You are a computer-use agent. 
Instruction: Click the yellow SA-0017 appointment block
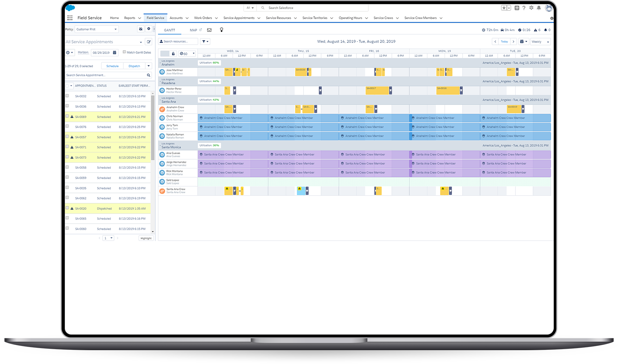tap(377, 90)
